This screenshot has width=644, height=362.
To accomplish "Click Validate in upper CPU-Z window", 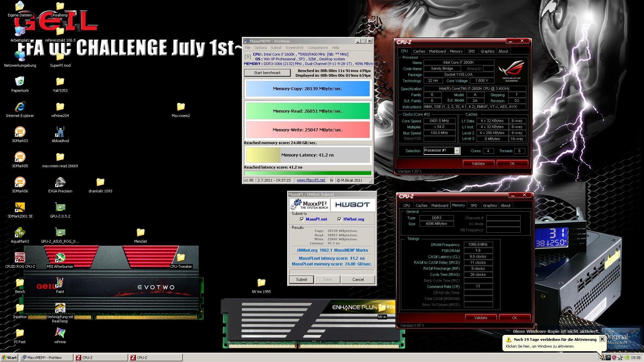I will tap(478, 164).
